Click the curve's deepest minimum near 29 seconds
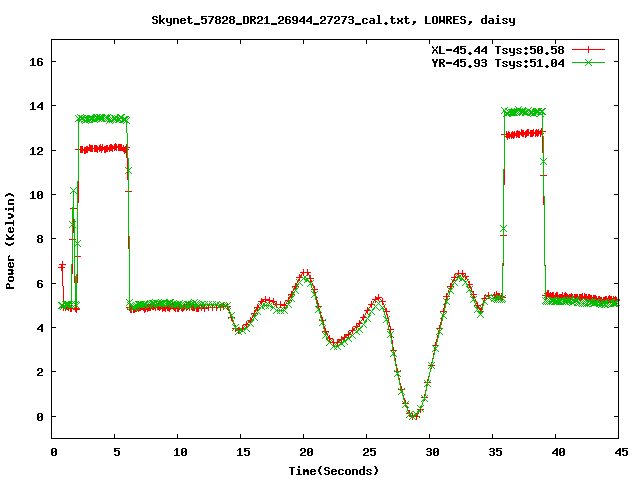Screen dimensions: 640x480 [x=414, y=415]
